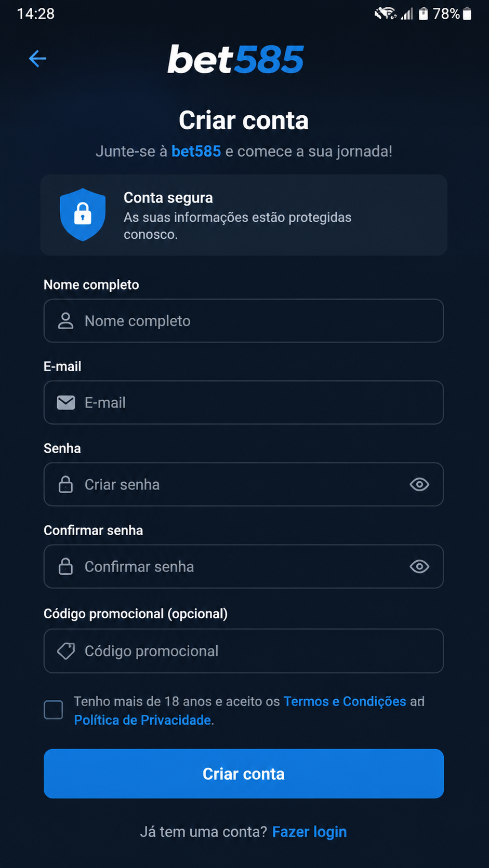489x868 pixels.
Task: Click the padlock icon in Criar senha
Action: click(x=65, y=484)
